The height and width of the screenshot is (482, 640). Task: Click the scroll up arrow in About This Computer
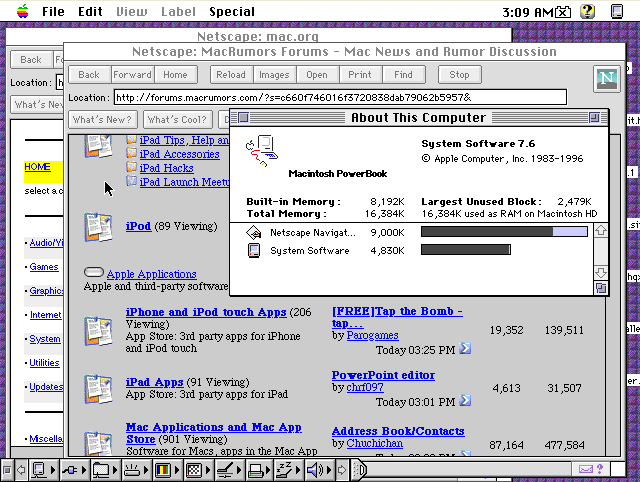tap(600, 231)
